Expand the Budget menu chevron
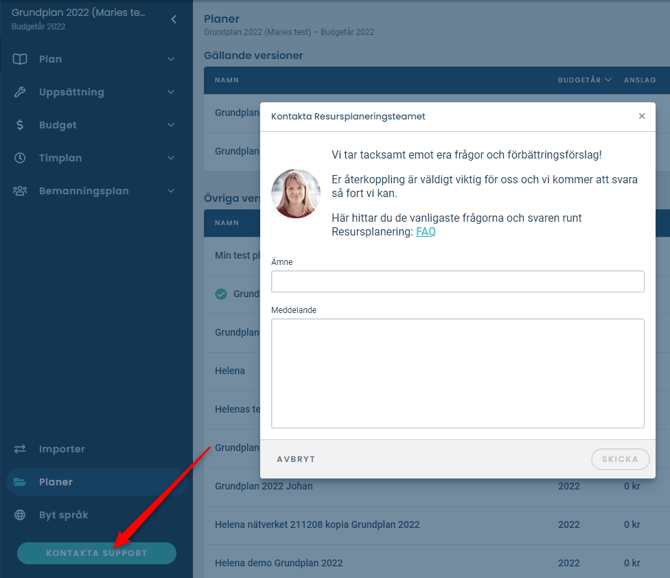 171,125
